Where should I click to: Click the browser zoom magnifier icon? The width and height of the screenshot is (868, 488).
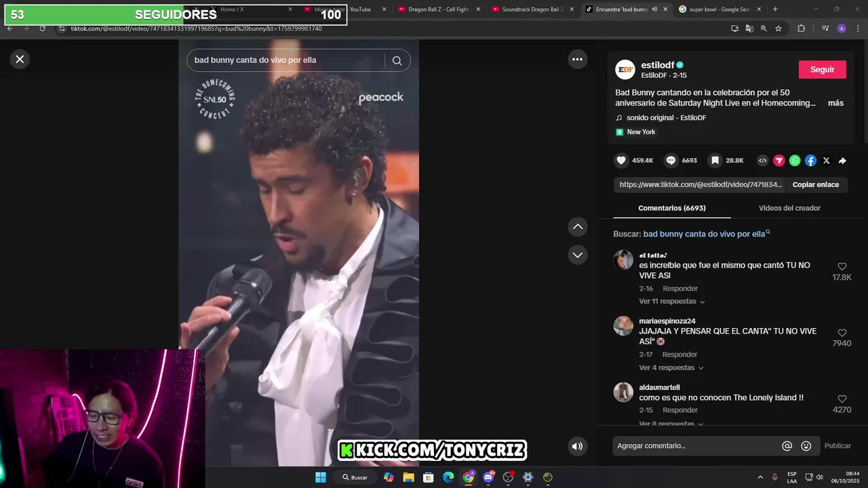point(764,28)
